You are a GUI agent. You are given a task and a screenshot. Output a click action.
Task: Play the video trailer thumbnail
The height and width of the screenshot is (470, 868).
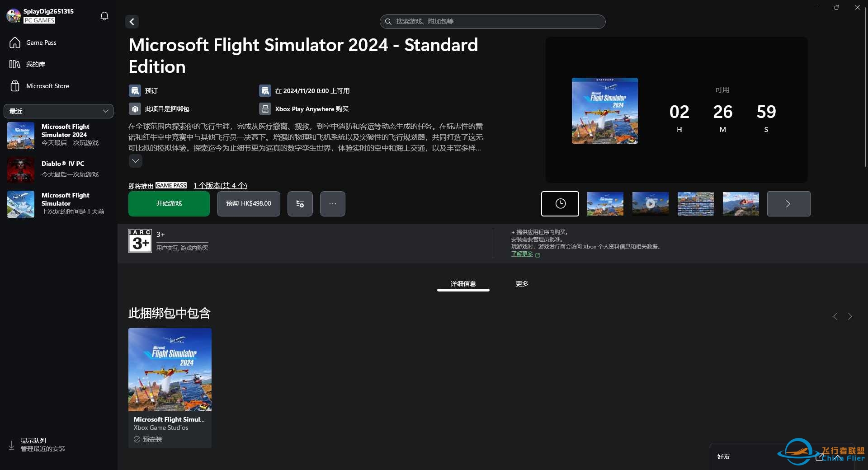651,204
